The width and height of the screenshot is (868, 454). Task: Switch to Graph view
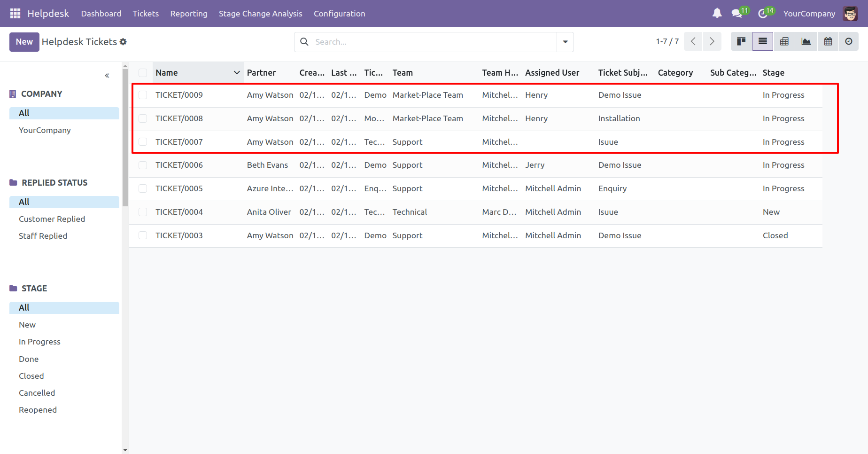pyautogui.click(x=806, y=42)
